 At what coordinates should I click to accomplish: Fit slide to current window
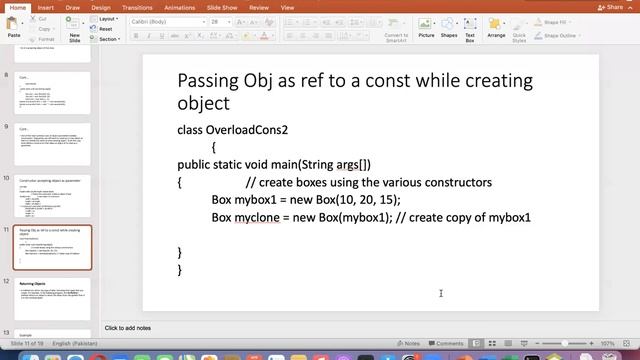pyautogui.click(x=627, y=344)
